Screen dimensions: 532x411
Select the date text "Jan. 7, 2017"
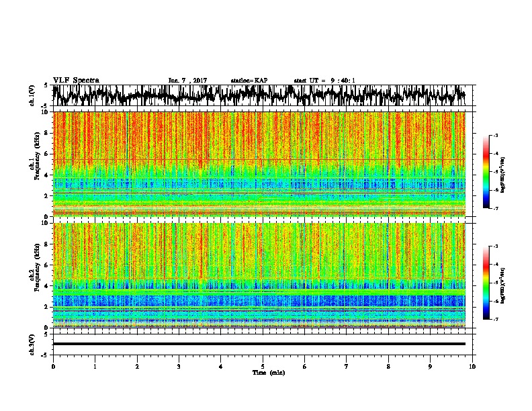click(x=187, y=81)
